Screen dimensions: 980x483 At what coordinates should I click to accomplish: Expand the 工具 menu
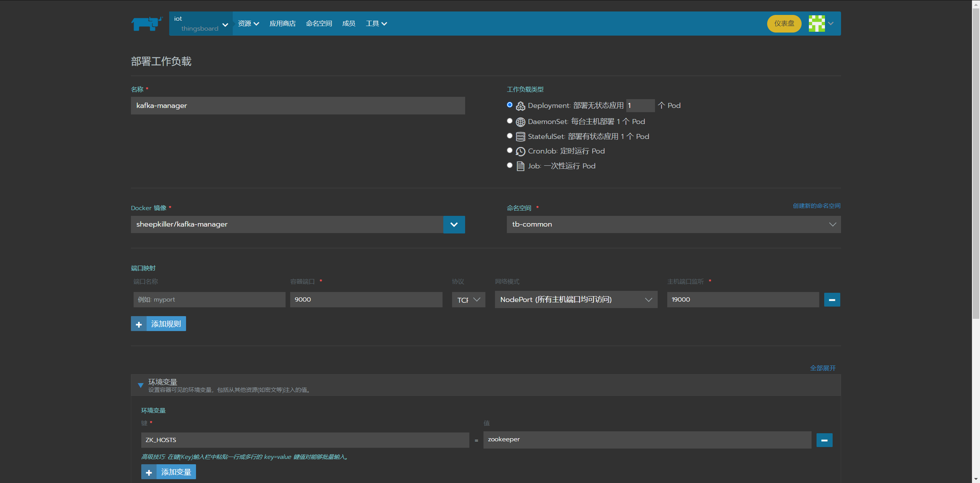coord(376,24)
